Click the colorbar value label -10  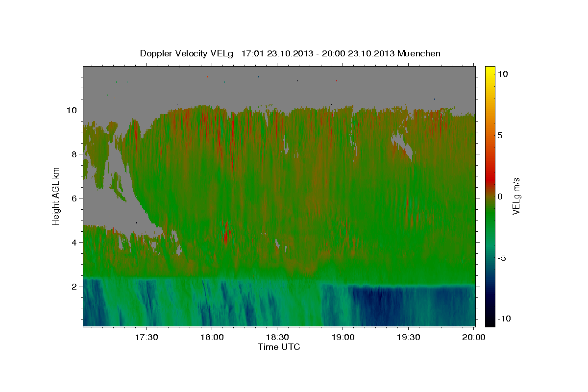[x=504, y=319]
